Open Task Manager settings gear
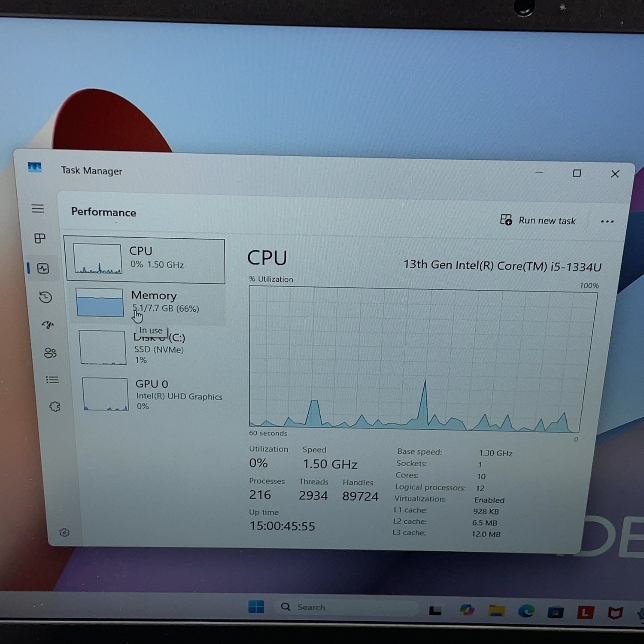This screenshot has width=644, height=644. click(x=64, y=532)
